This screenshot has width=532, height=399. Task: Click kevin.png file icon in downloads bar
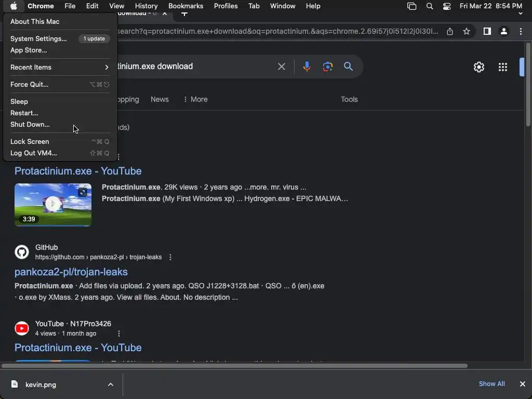(15, 384)
